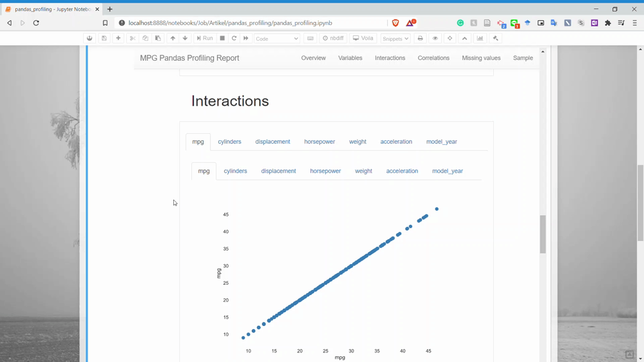Open a new browser tab

click(109, 9)
